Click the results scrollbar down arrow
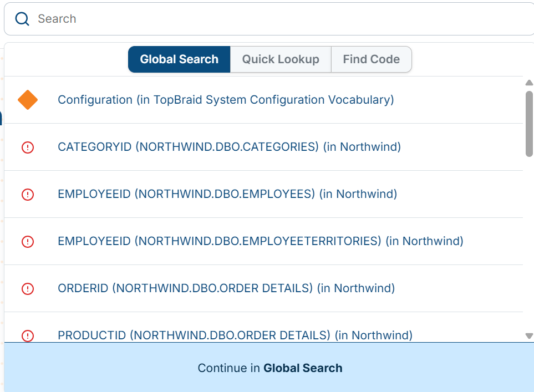 [529, 336]
